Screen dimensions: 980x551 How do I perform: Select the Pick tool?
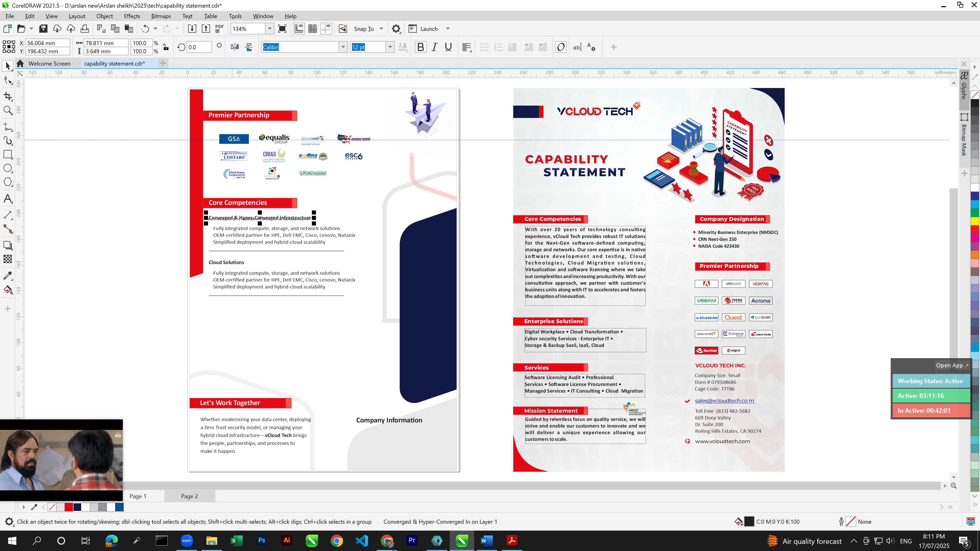click(8, 66)
